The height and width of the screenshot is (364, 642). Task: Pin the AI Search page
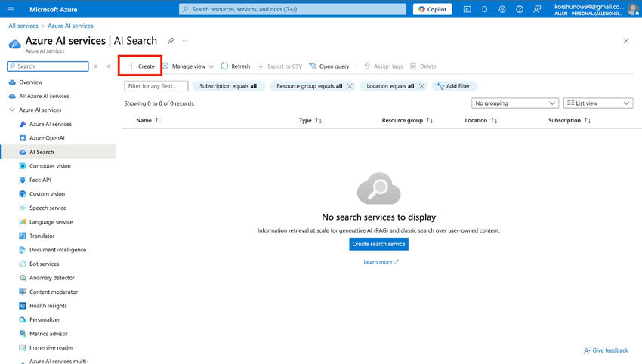pos(171,41)
